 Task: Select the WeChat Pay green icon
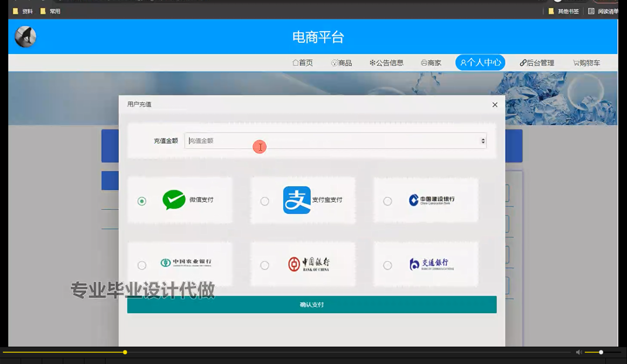point(174,200)
